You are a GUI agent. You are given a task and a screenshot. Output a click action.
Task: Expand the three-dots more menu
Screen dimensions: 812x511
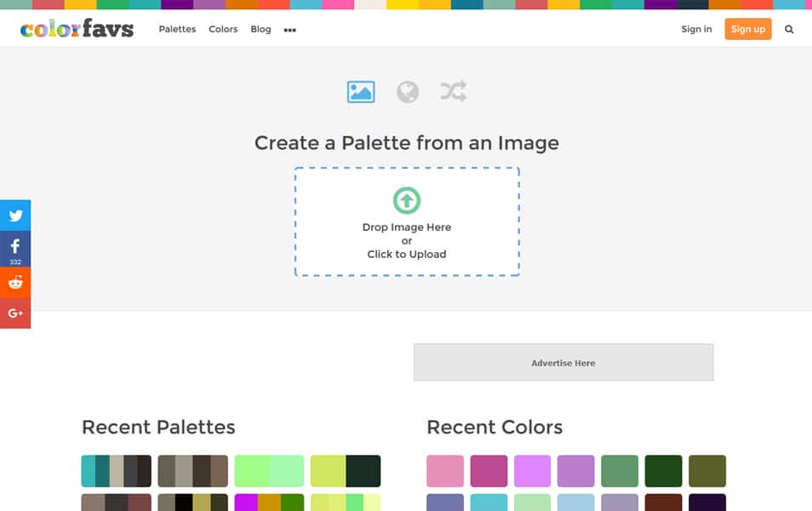(290, 30)
